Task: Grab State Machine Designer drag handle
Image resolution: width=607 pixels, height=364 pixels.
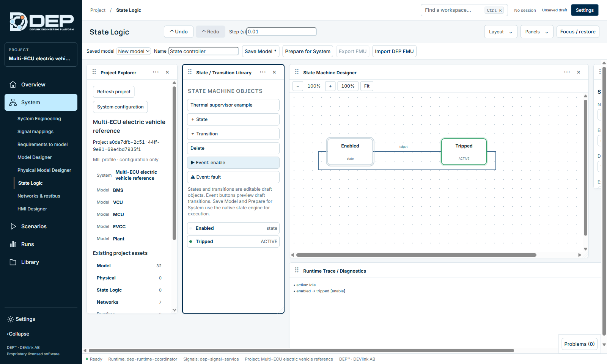Action: click(297, 72)
